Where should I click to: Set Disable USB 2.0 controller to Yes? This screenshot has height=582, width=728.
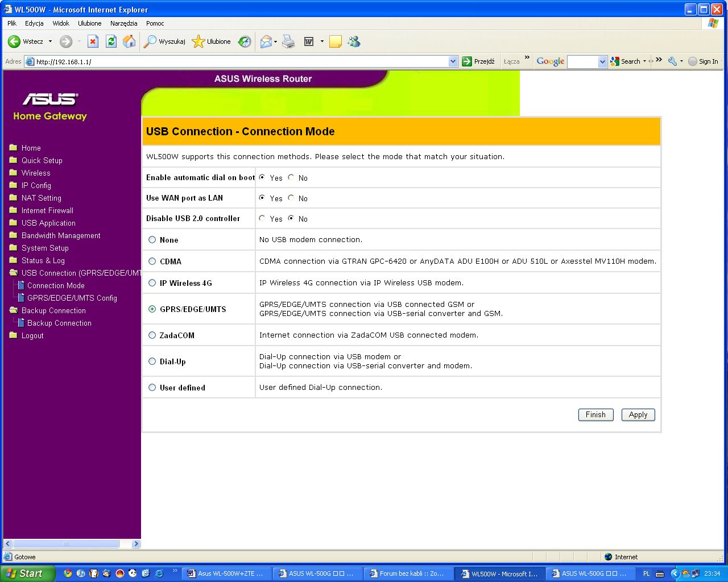click(x=262, y=218)
